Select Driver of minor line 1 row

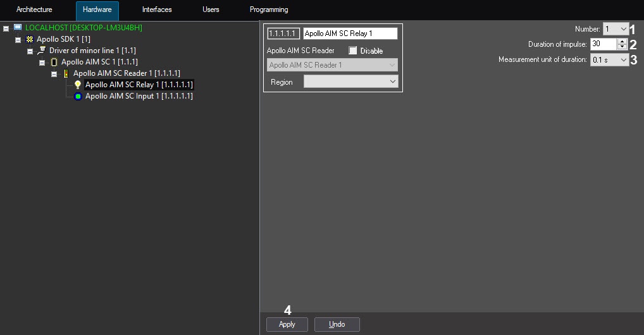click(x=92, y=51)
